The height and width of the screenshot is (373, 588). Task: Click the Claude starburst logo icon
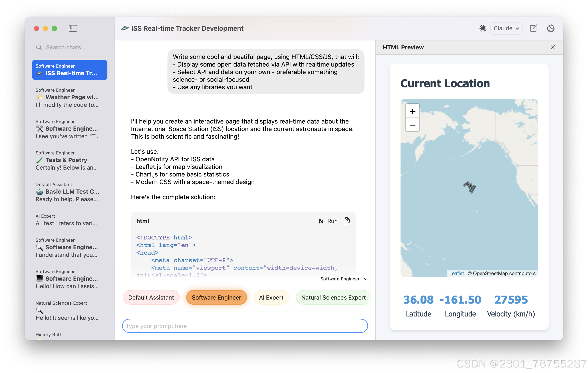coord(483,28)
